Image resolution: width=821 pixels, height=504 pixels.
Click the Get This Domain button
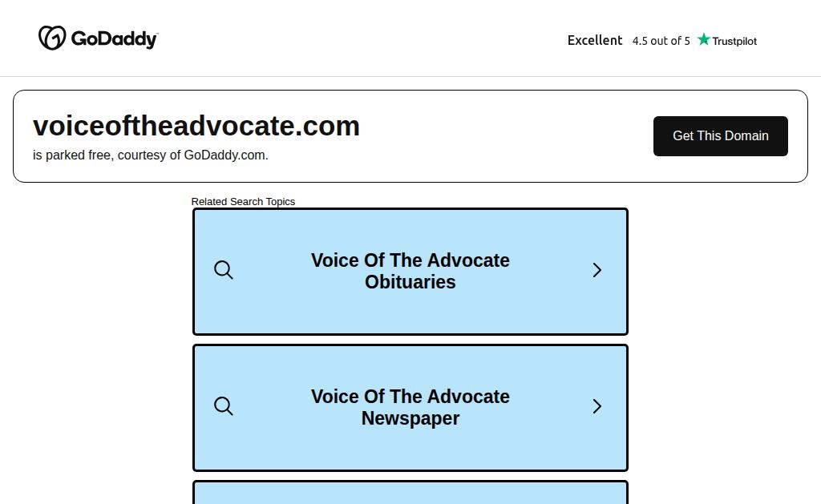pyautogui.click(x=721, y=136)
